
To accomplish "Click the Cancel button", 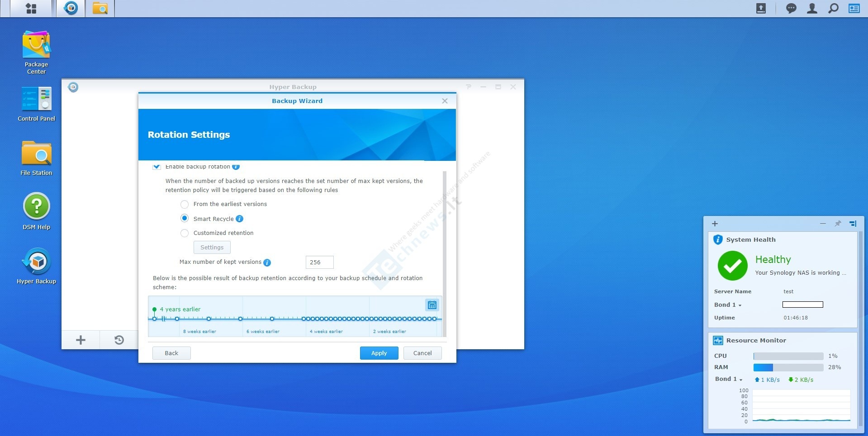I will [x=422, y=353].
